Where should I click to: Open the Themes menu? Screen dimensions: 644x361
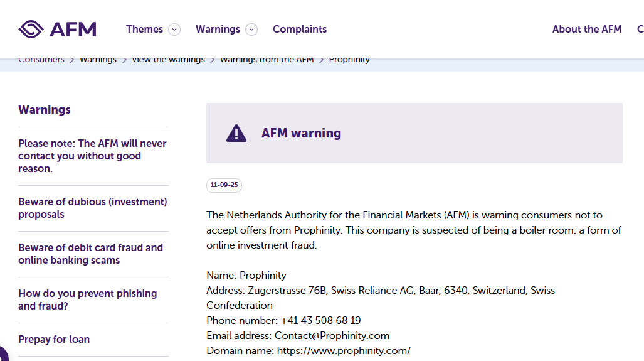144,29
